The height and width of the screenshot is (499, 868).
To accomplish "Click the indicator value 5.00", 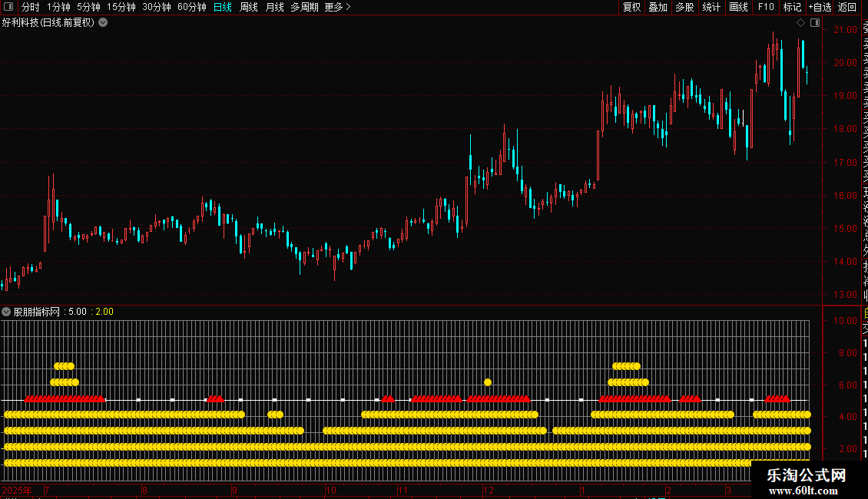I will pyautogui.click(x=78, y=312).
